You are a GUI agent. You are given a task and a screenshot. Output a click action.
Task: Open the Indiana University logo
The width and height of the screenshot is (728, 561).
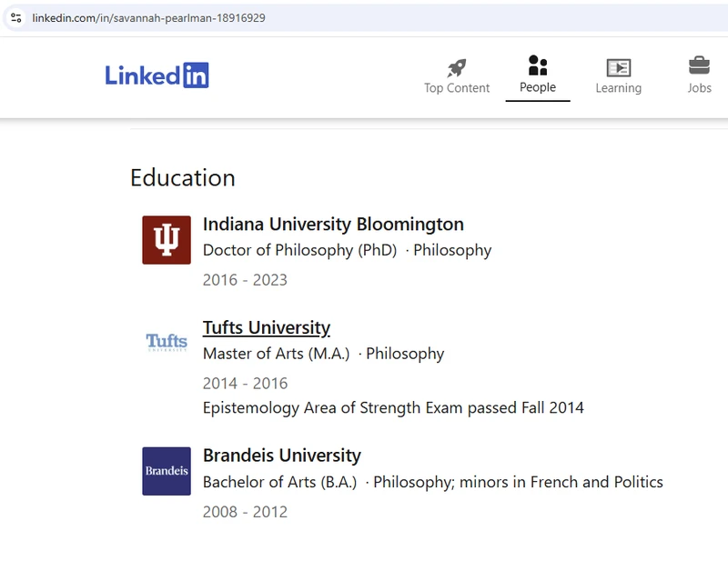(x=167, y=240)
